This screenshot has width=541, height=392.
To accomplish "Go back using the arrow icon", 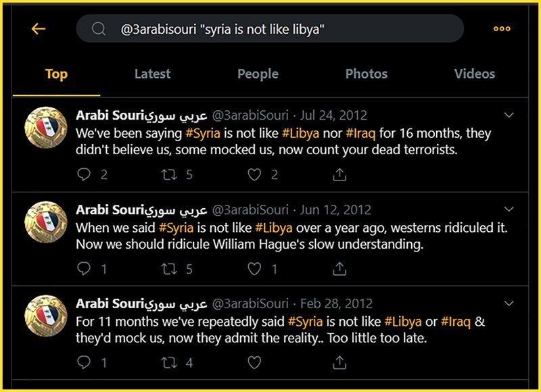I will pos(39,28).
